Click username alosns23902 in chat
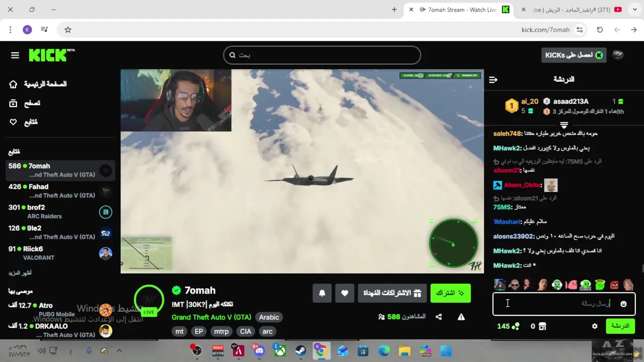 [513, 236]
